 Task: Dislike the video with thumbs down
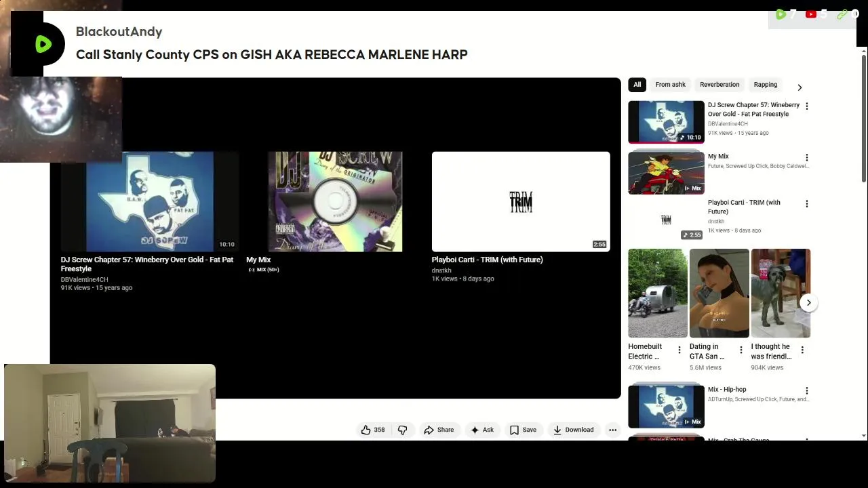pyautogui.click(x=403, y=430)
